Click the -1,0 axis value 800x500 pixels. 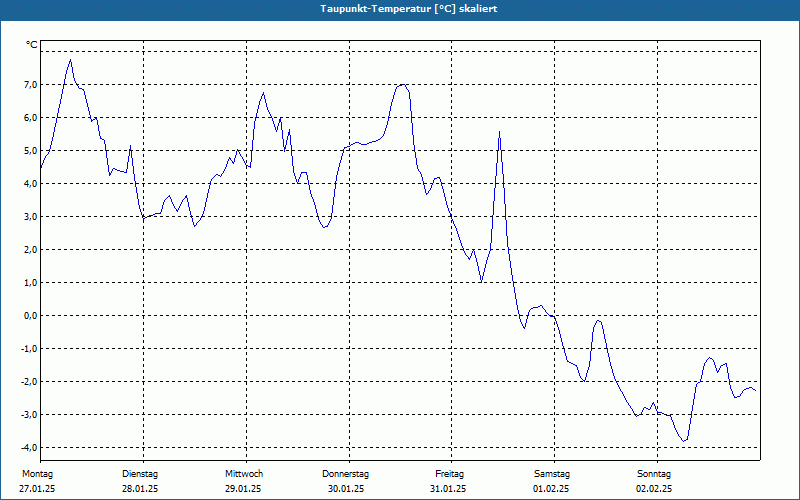[x=29, y=348]
